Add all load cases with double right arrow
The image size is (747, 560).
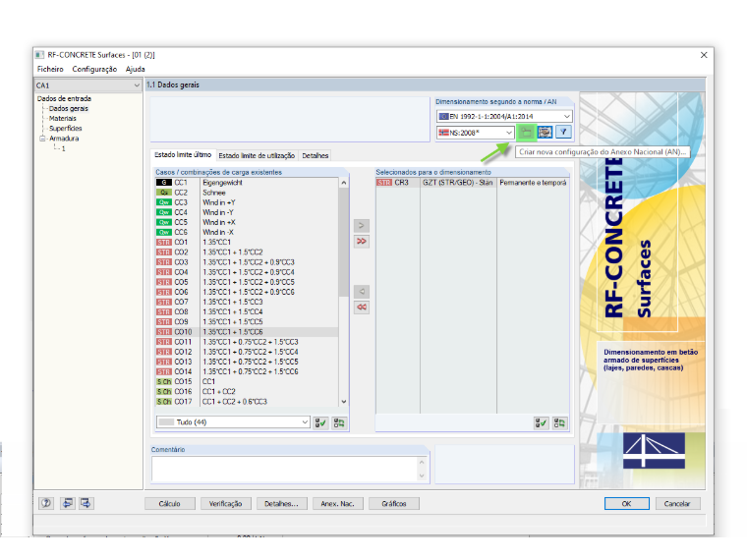click(362, 242)
